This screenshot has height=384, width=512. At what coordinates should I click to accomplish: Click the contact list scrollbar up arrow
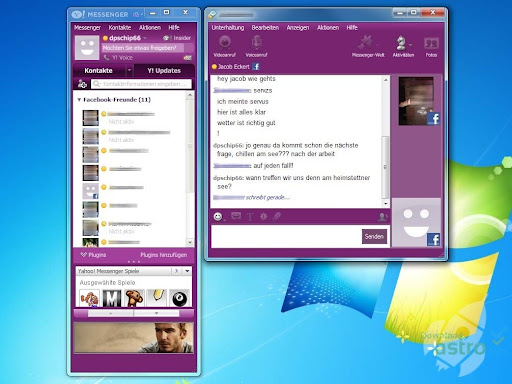point(190,95)
